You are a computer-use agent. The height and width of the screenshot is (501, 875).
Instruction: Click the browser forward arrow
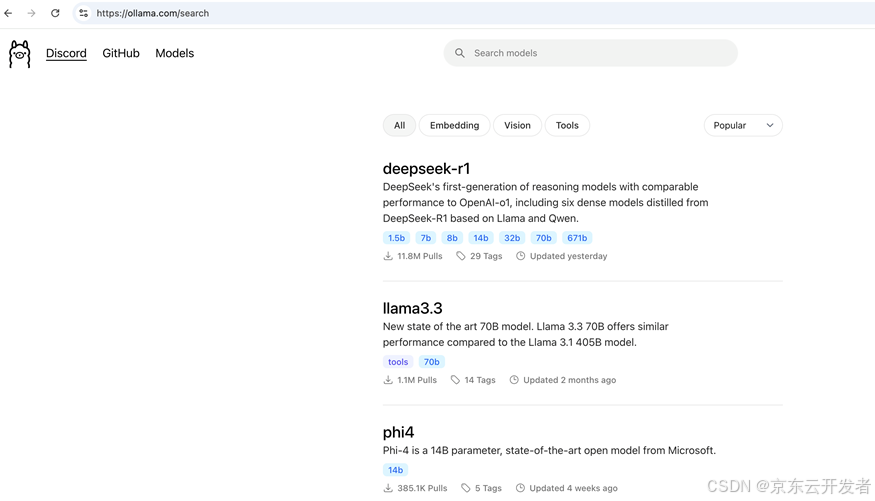[31, 13]
